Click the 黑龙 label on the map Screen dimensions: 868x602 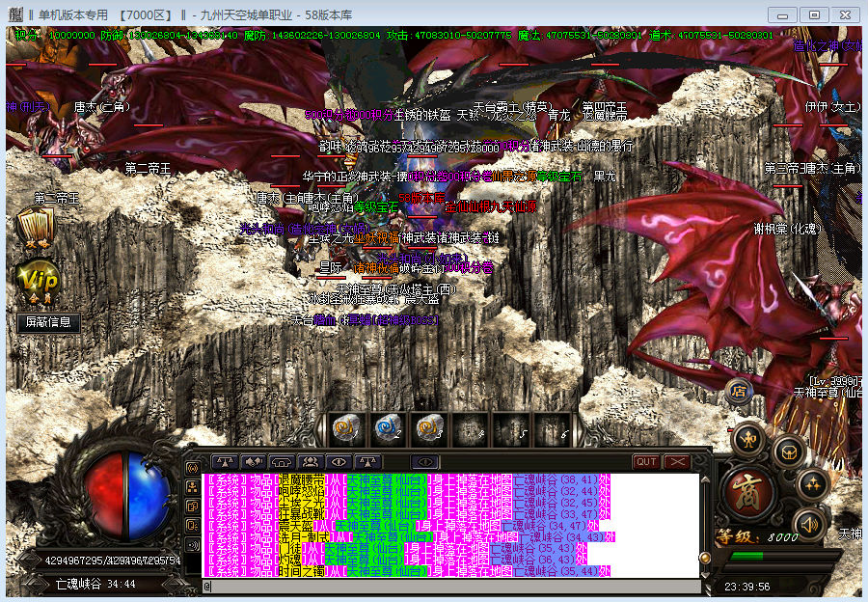604,177
